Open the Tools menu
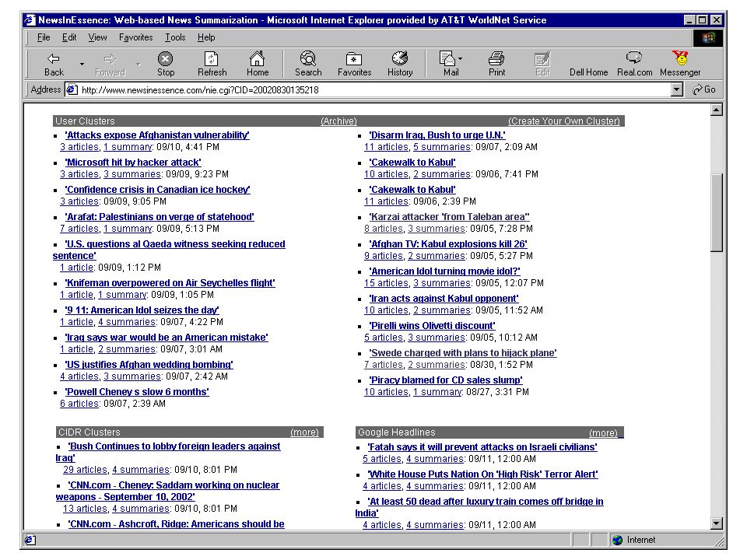The width and height of the screenshot is (747, 560). (175, 37)
